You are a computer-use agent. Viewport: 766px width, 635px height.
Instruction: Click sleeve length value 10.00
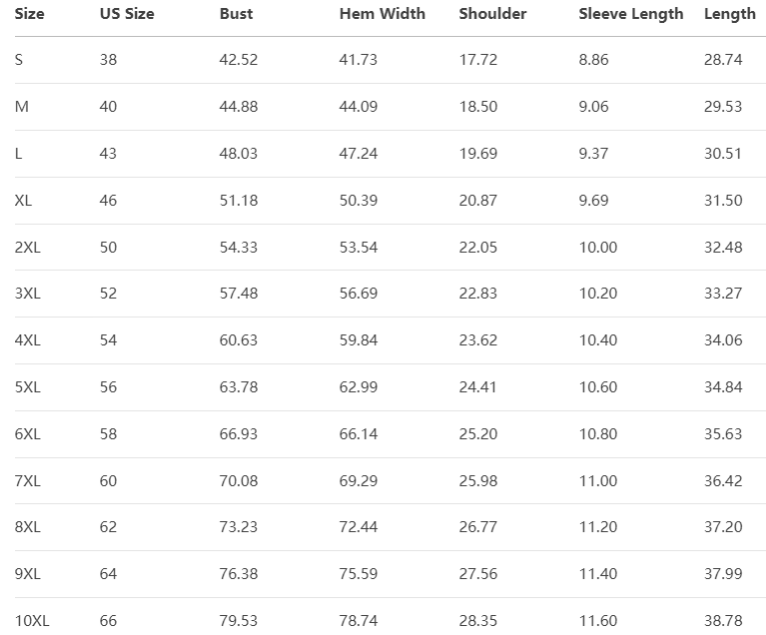tap(598, 247)
